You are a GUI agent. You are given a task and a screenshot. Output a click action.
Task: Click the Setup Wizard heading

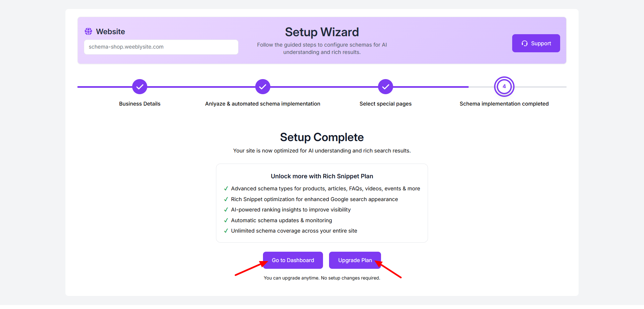coord(322,32)
